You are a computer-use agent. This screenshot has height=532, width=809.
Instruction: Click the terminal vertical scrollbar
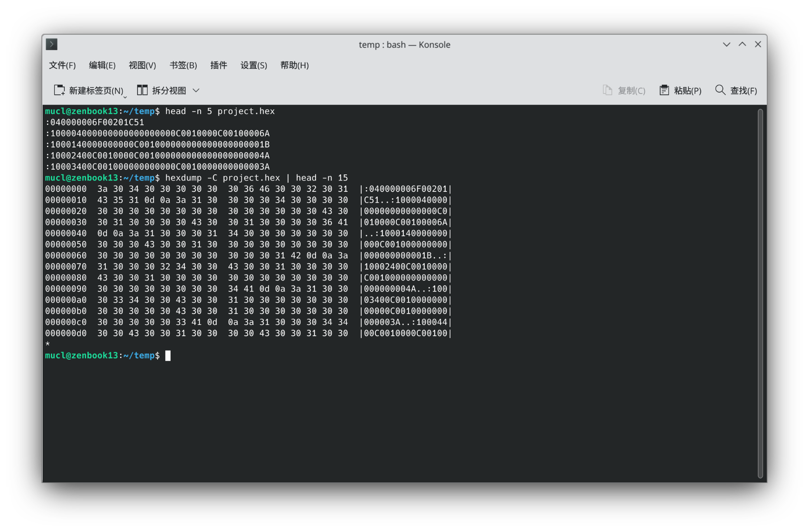click(x=760, y=293)
